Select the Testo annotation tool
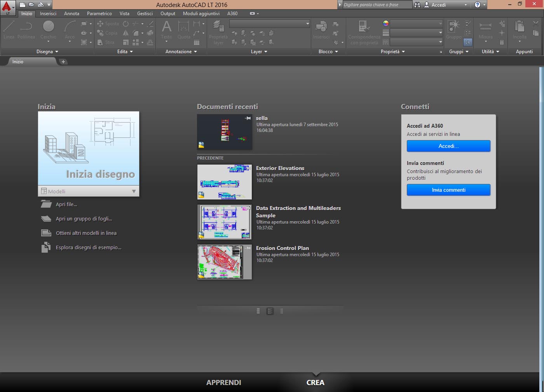Screen dimensions: 544x392 (166, 30)
